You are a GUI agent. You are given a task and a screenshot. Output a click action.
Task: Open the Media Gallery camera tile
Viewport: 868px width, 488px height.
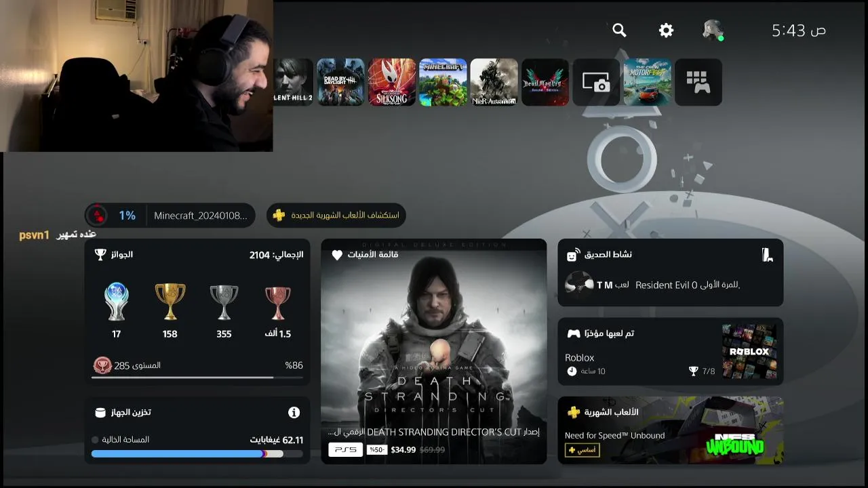(596, 82)
